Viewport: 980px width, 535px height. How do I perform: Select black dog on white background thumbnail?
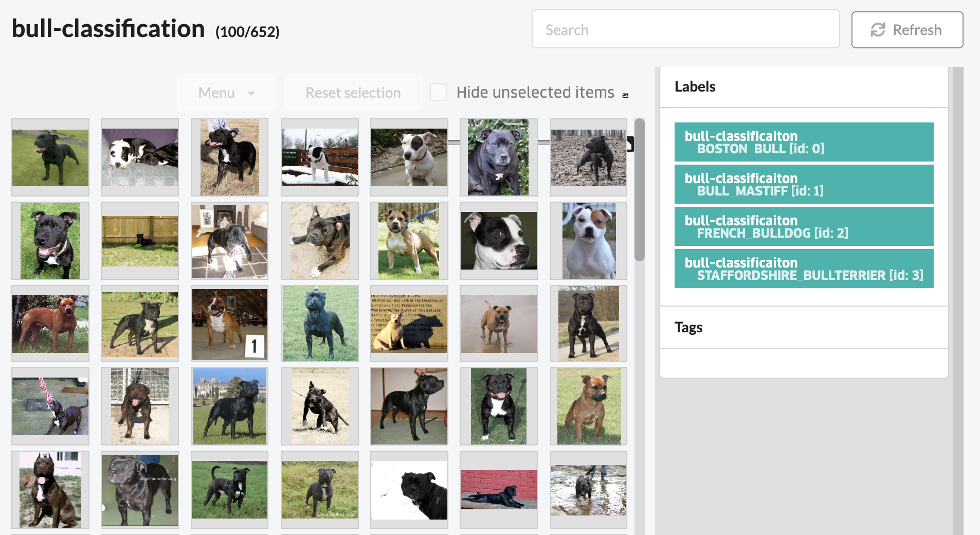click(409, 490)
